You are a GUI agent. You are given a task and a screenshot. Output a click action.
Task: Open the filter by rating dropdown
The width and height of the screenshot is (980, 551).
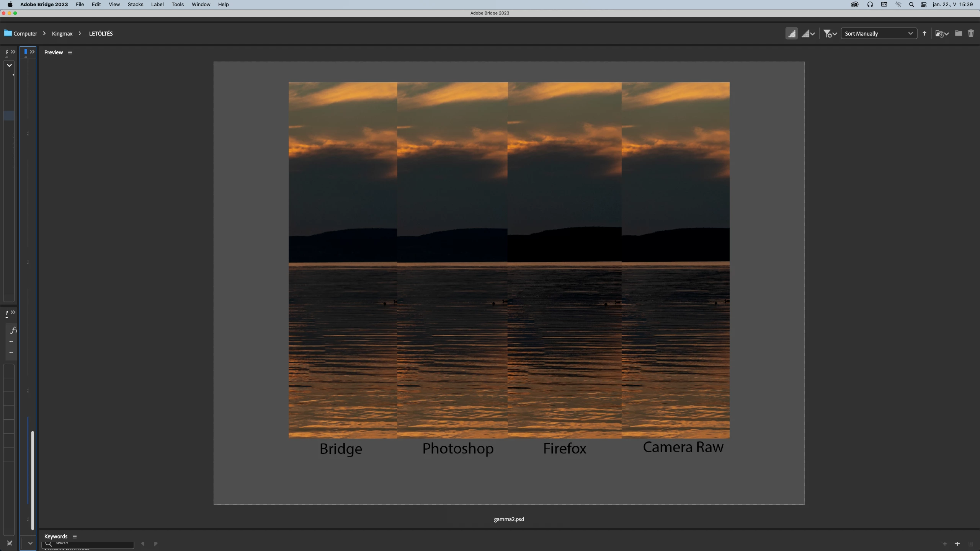tap(830, 34)
